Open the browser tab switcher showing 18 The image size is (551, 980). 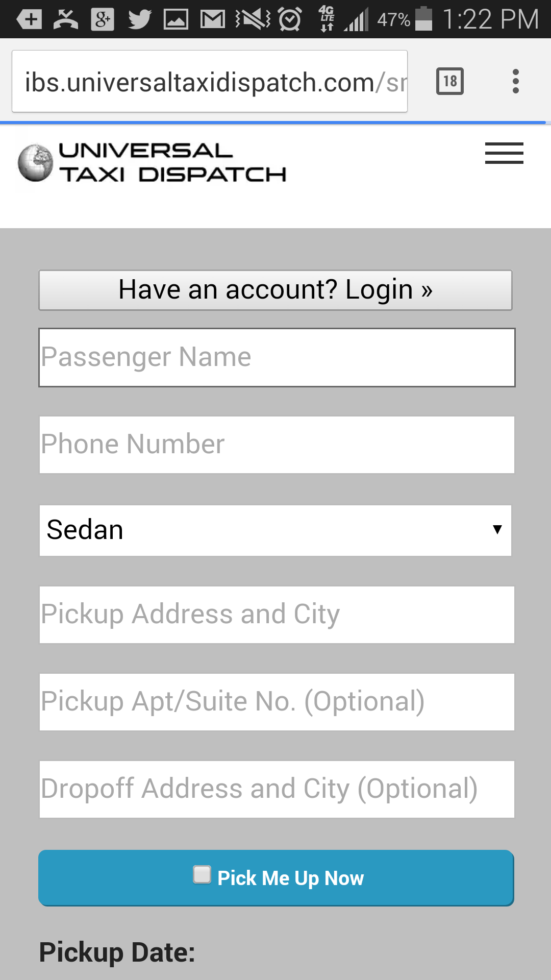[x=449, y=81]
